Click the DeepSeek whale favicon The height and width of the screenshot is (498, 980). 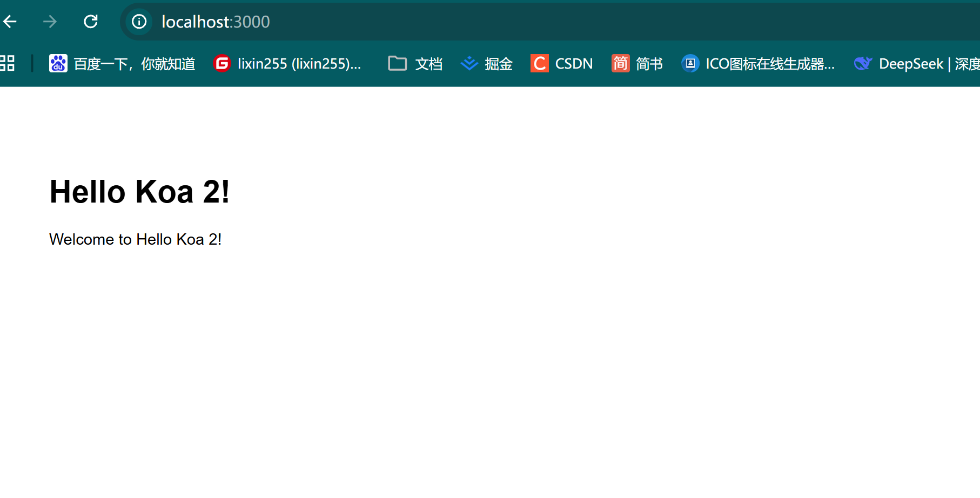(863, 64)
